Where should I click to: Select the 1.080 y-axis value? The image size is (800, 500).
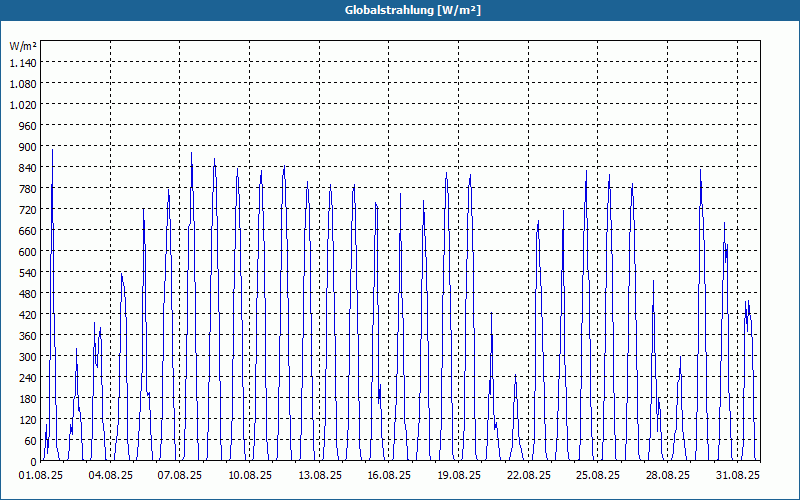point(23,84)
